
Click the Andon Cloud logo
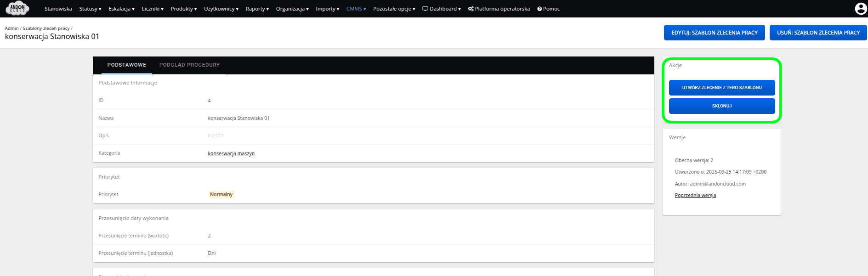17,8
